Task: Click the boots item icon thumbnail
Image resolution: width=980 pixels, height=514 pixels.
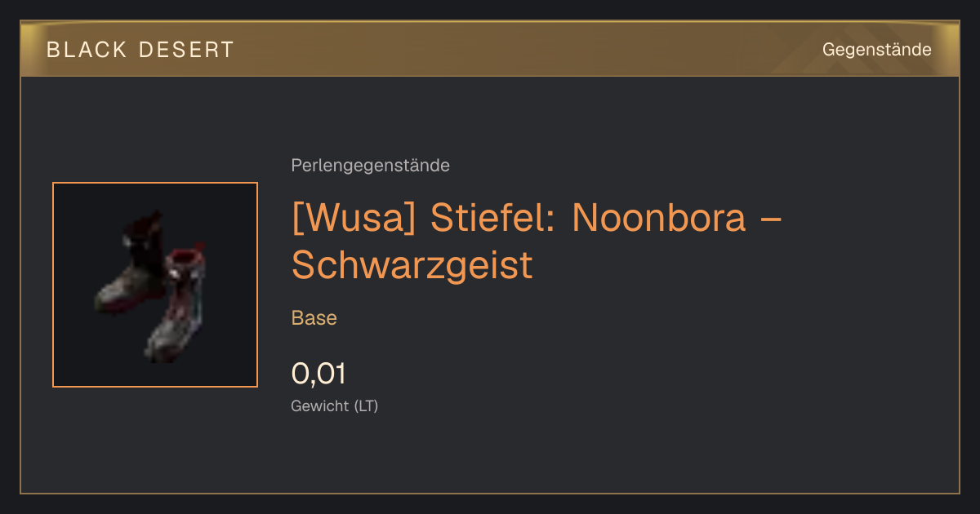Action: click(x=155, y=285)
